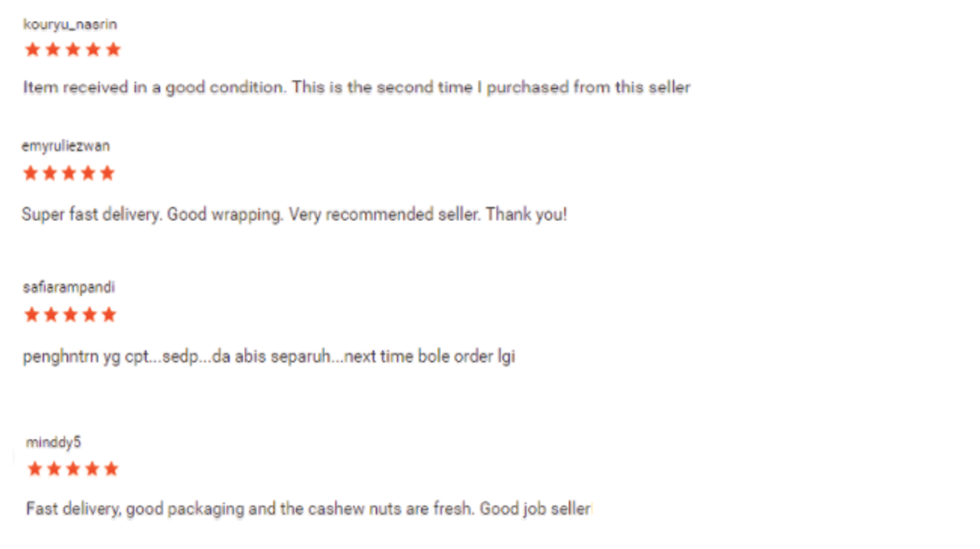Open the kouryu_nasrin reviewer profile
Image resolution: width=980 pixels, height=549 pixels.
[70, 25]
